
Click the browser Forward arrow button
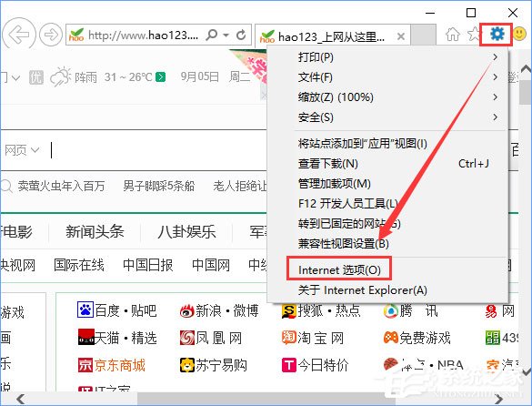coord(51,35)
